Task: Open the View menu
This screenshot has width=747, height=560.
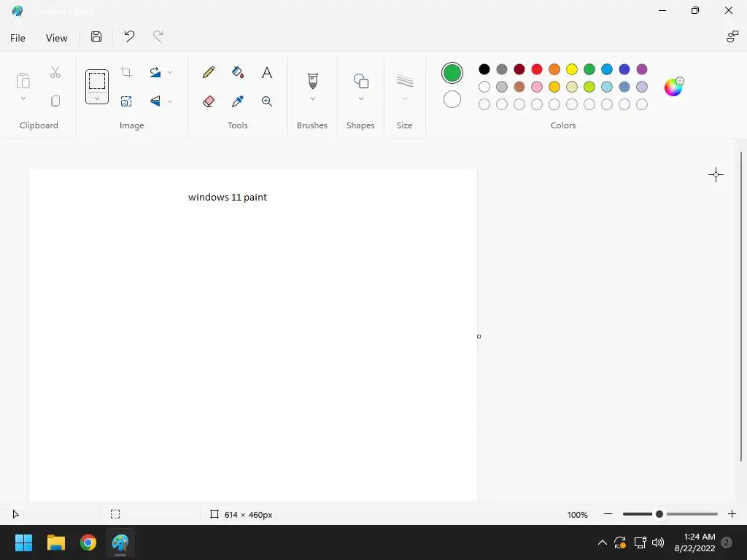Action: [57, 38]
